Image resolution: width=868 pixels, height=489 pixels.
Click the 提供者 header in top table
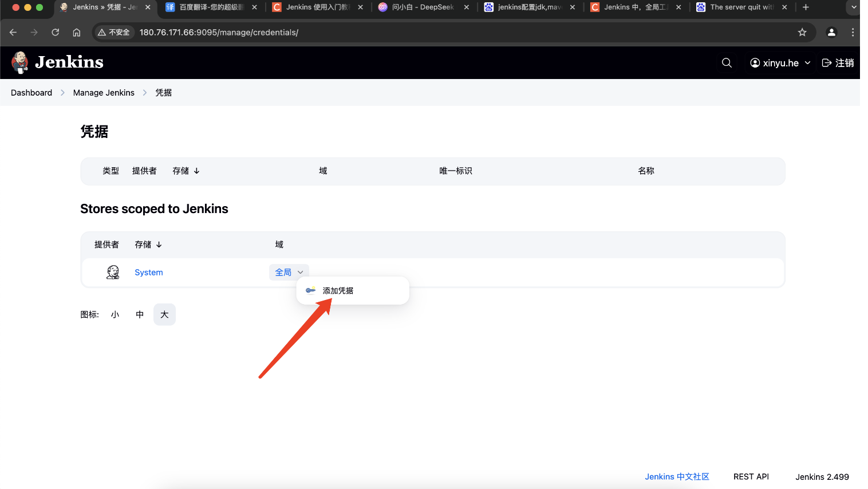pyautogui.click(x=144, y=171)
